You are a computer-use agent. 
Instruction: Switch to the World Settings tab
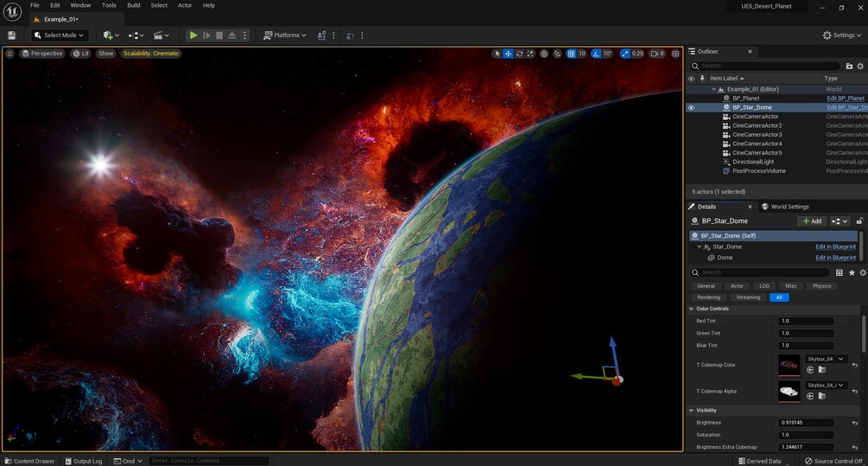click(785, 207)
